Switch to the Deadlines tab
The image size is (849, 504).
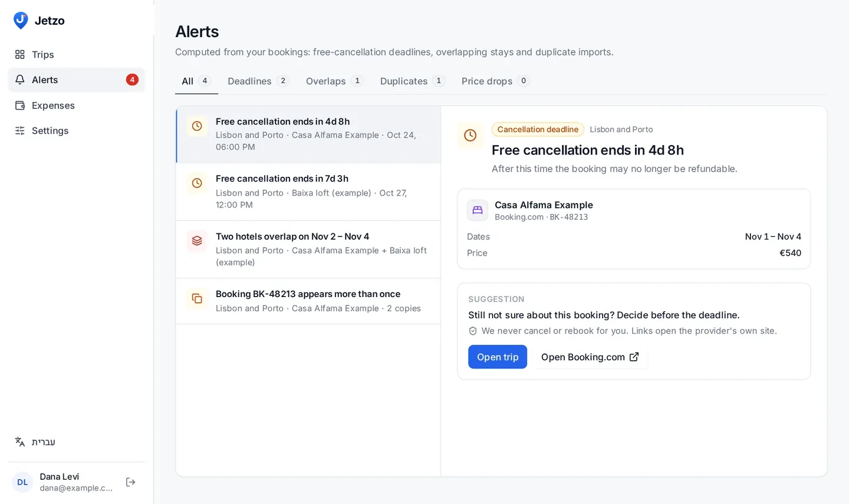tap(258, 81)
